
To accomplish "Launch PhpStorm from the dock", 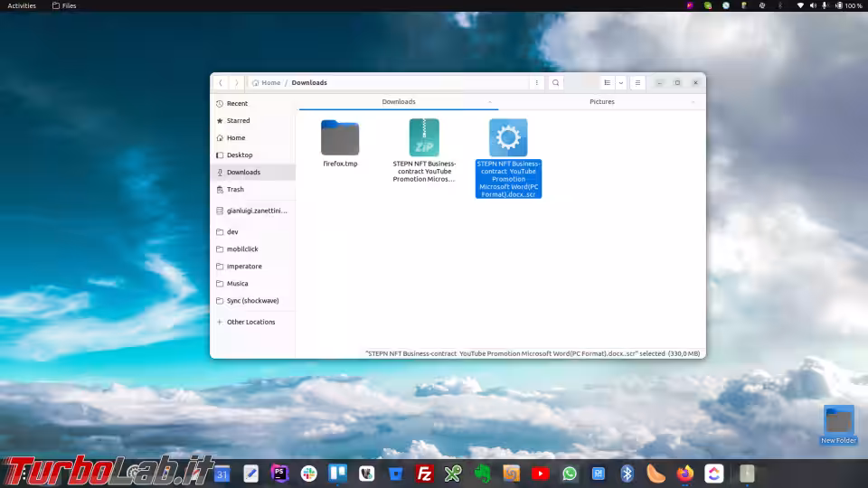I will [x=279, y=474].
